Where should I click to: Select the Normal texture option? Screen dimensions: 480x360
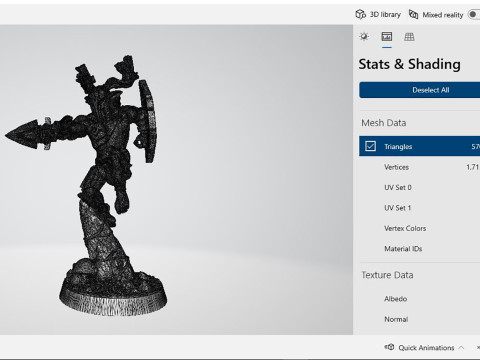coord(420,319)
